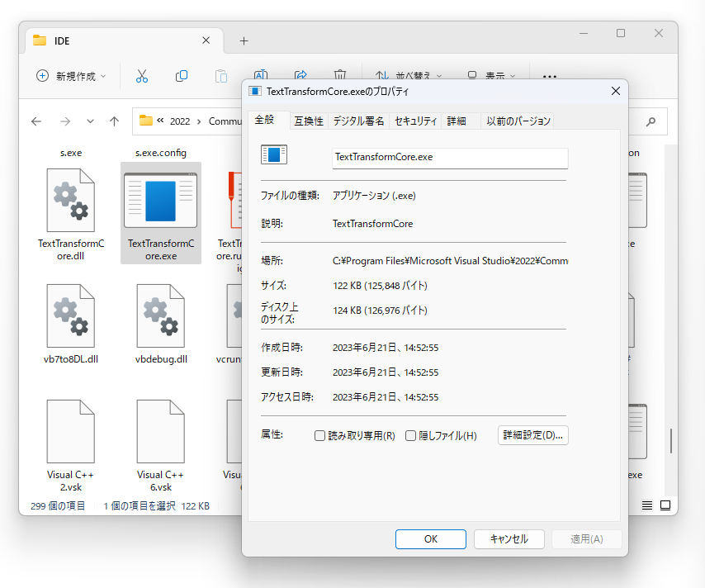Open the share icon in the toolbar

click(300, 74)
